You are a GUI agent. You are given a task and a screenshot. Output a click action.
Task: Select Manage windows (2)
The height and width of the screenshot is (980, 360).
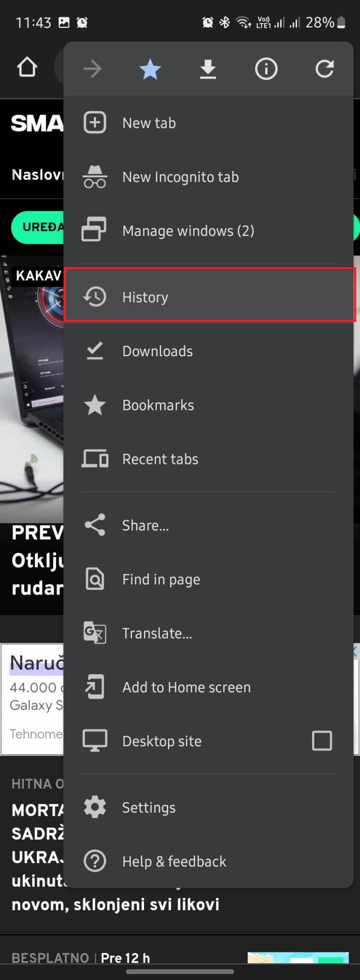click(x=208, y=230)
